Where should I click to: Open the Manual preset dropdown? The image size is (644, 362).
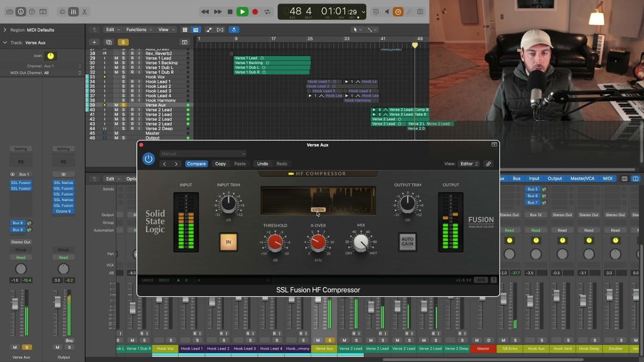pos(203,154)
